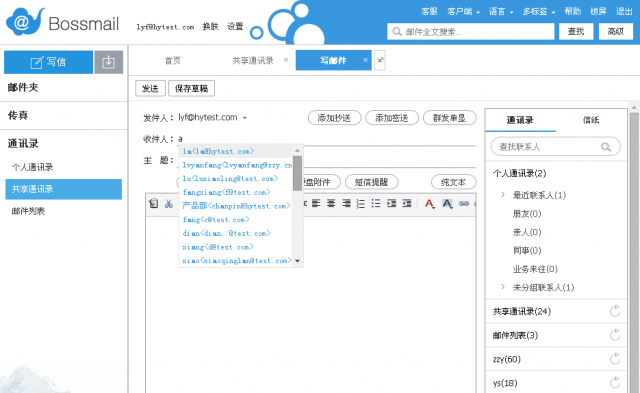Refresh the 邮件列表(3) group

(x=615, y=335)
